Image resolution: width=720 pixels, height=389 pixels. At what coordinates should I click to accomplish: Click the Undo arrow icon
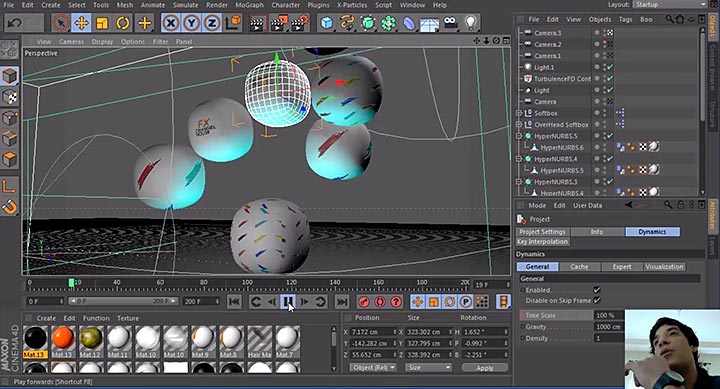tap(14, 23)
